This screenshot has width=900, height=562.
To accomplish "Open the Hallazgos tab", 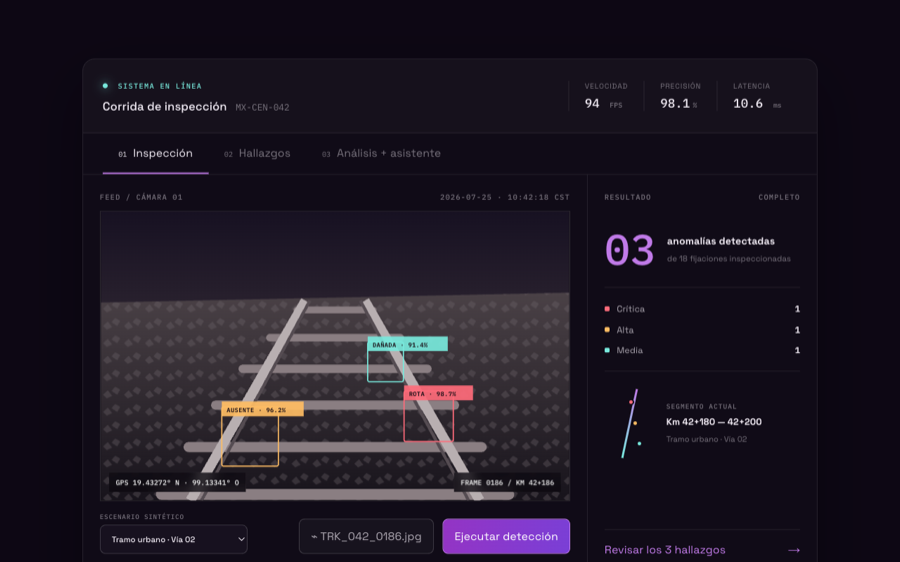I will click(257, 154).
